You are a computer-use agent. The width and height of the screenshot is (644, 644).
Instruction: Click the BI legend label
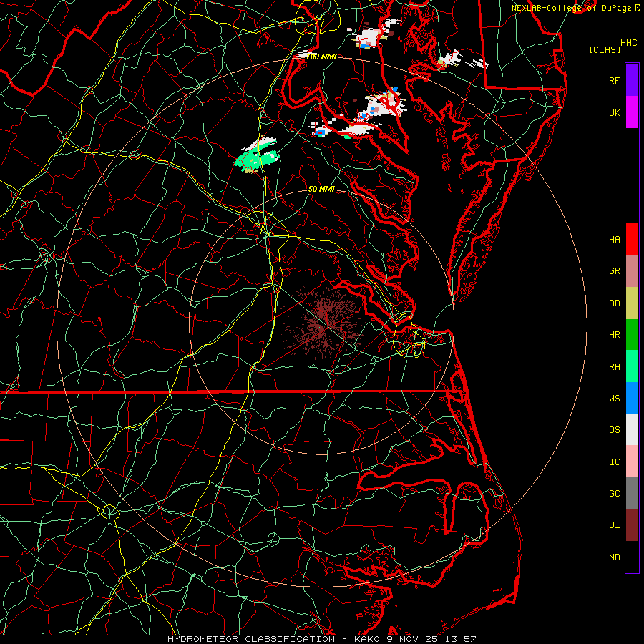pyautogui.click(x=614, y=525)
